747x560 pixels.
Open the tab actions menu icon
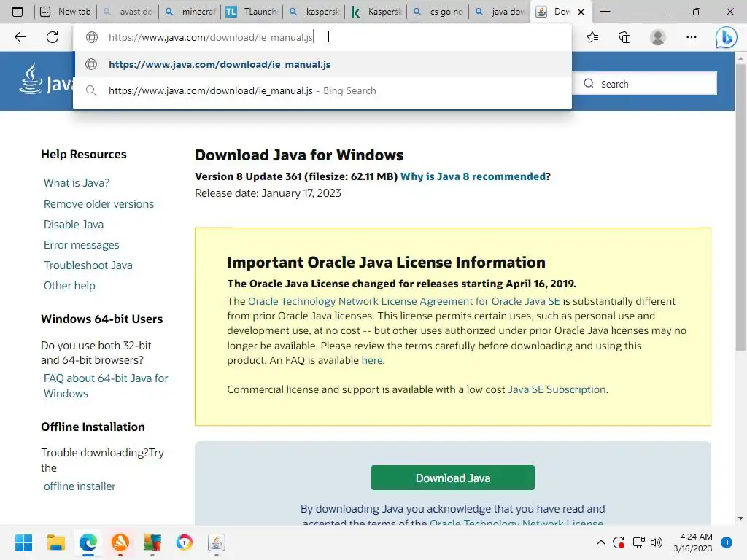[x=18, y=12]
